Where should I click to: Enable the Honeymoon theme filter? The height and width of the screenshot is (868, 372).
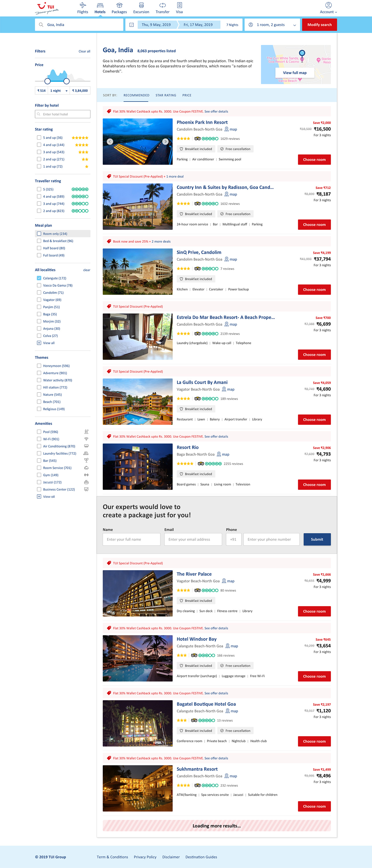[39, 366]
